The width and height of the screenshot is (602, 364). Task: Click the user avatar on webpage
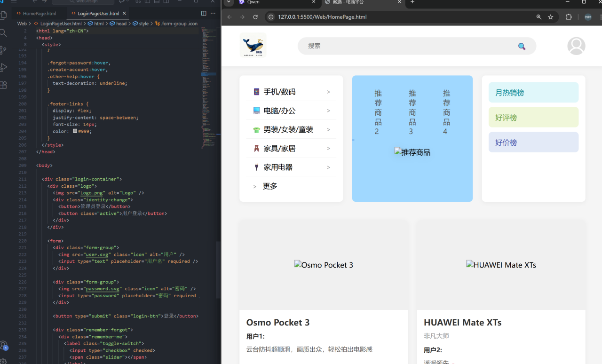[x=576, y=46]
